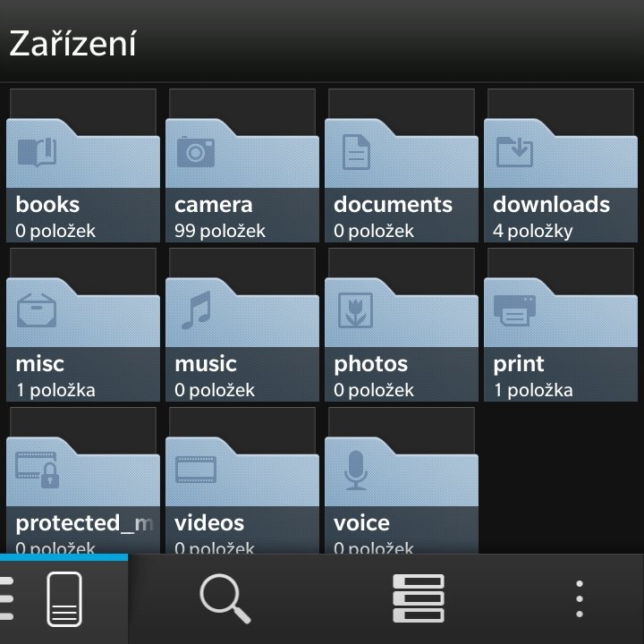
Task: Open the three-dot overflow menu
Action: (580, 598)
